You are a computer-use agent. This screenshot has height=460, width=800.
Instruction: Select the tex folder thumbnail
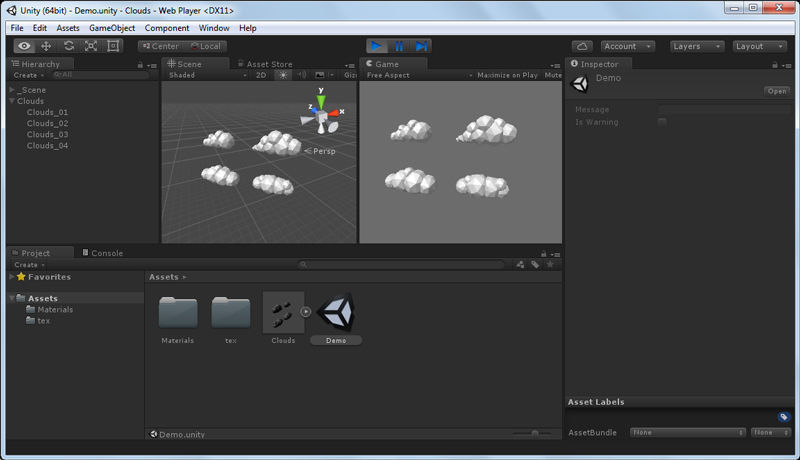[x=231, y=312]
